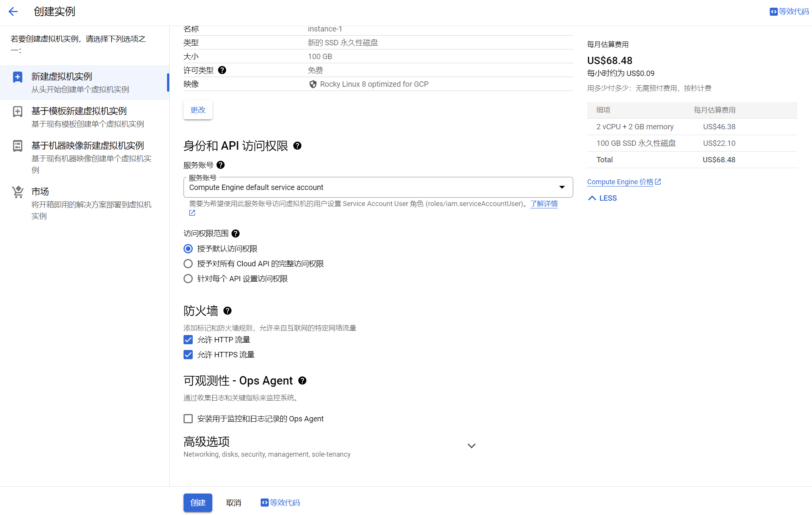Click external icon after Compute Engine 价格
The height and width of the screenshot is (515, 812).
point(658,182)
